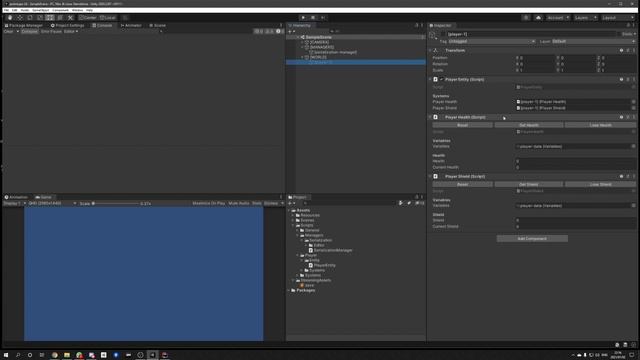Open the Layer dropdown showing Default
The image size is (640, 360).
tap(593, 42)
